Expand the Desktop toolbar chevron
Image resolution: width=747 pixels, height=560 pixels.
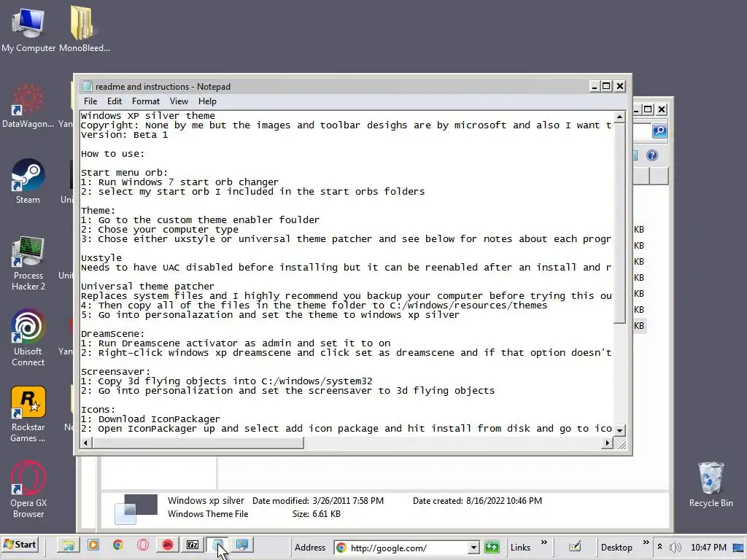[x=646, y=542]
